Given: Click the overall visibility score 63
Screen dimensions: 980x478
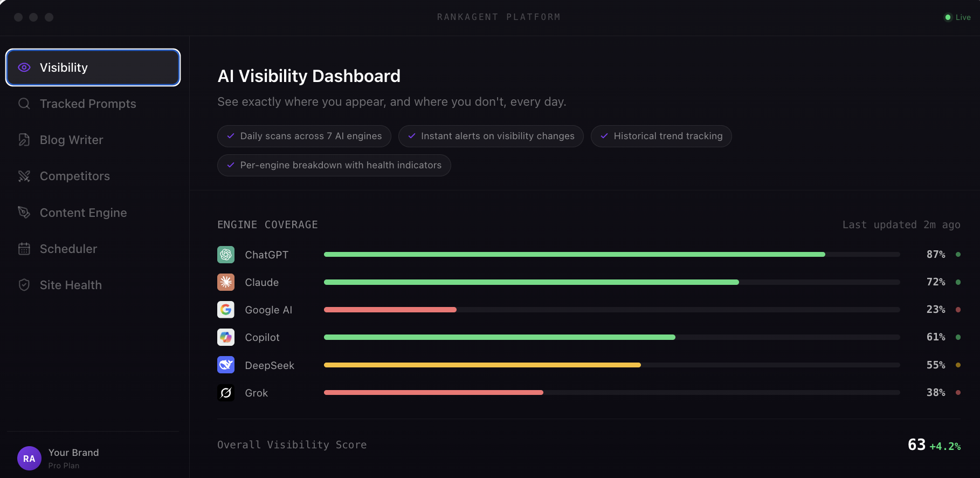Looking at the screenshot, I should [x=916, y=445].
